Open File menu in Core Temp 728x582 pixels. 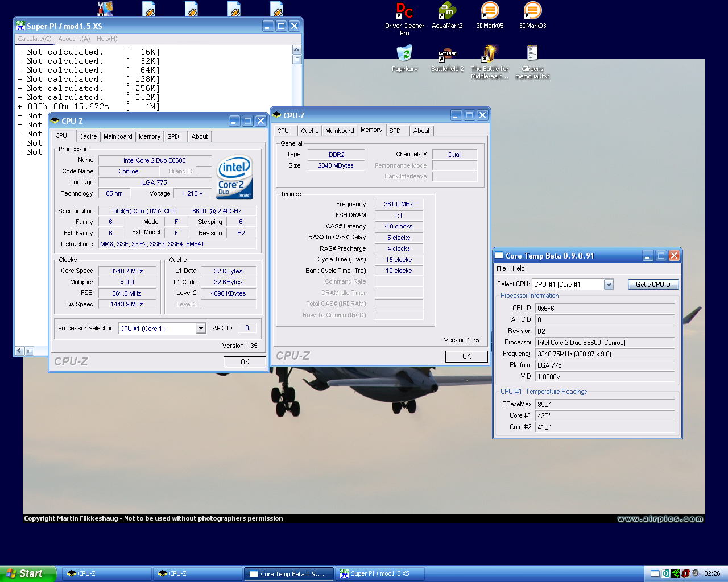point(501,268)
